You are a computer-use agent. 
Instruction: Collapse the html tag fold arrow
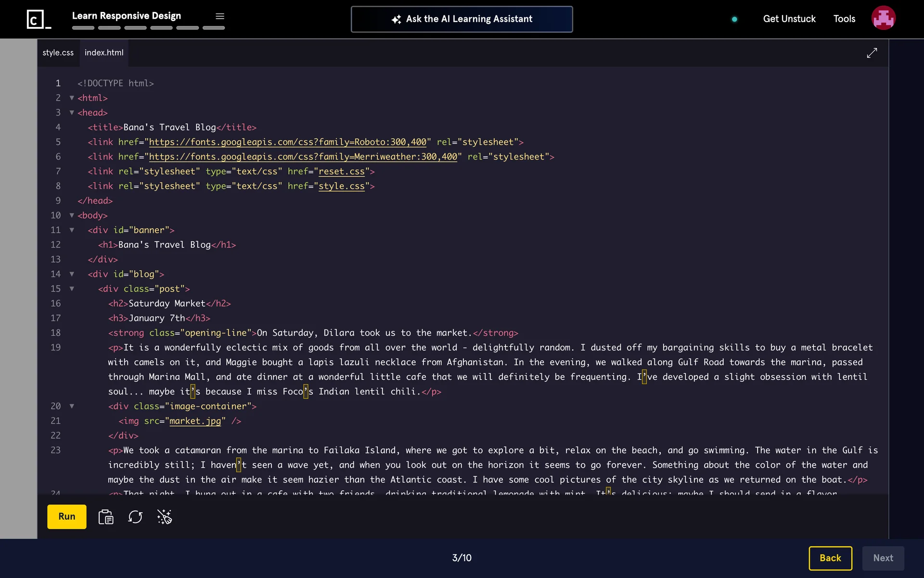pos(72,98)
